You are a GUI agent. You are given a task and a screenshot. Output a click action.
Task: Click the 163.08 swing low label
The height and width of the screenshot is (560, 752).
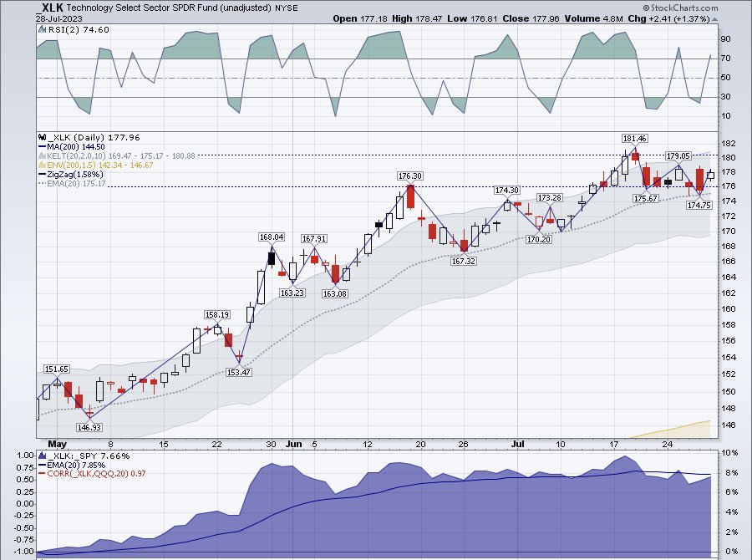[x=335, y=293]
